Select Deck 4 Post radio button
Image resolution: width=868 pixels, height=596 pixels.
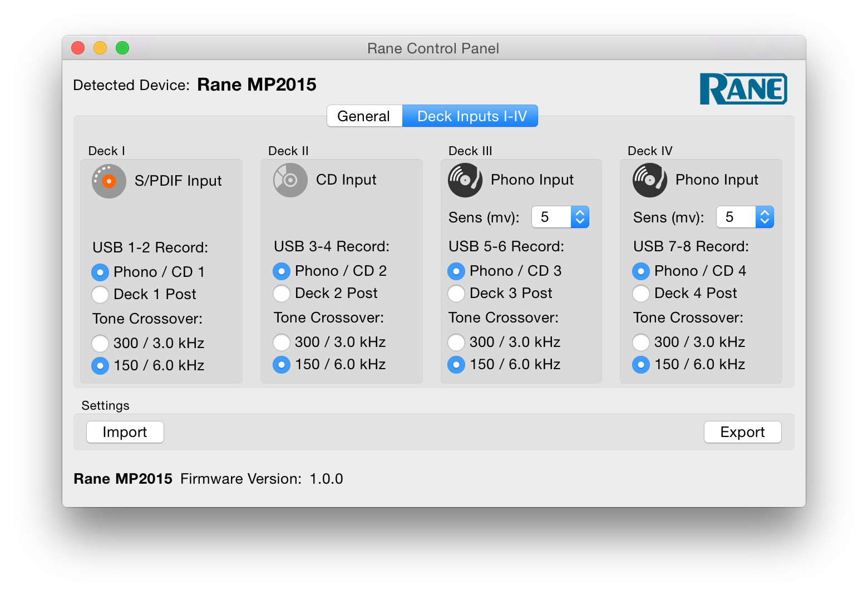pyautogui.click(x=641, y=293)
